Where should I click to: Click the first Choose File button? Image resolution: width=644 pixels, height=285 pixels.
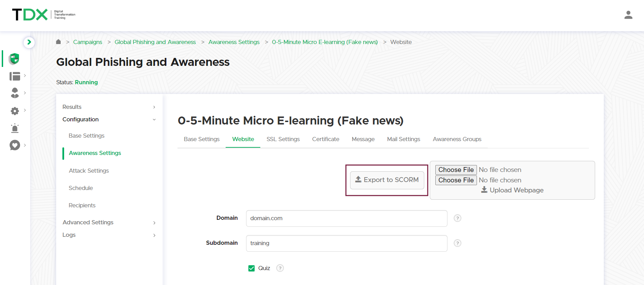coord(456,170)
